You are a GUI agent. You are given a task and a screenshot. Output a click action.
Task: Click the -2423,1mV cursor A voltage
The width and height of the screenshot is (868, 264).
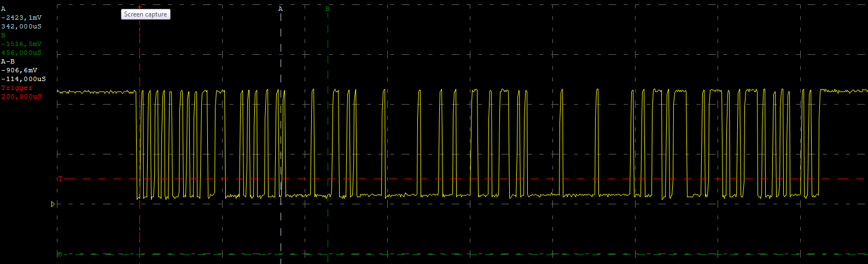(x=21, y=18)
